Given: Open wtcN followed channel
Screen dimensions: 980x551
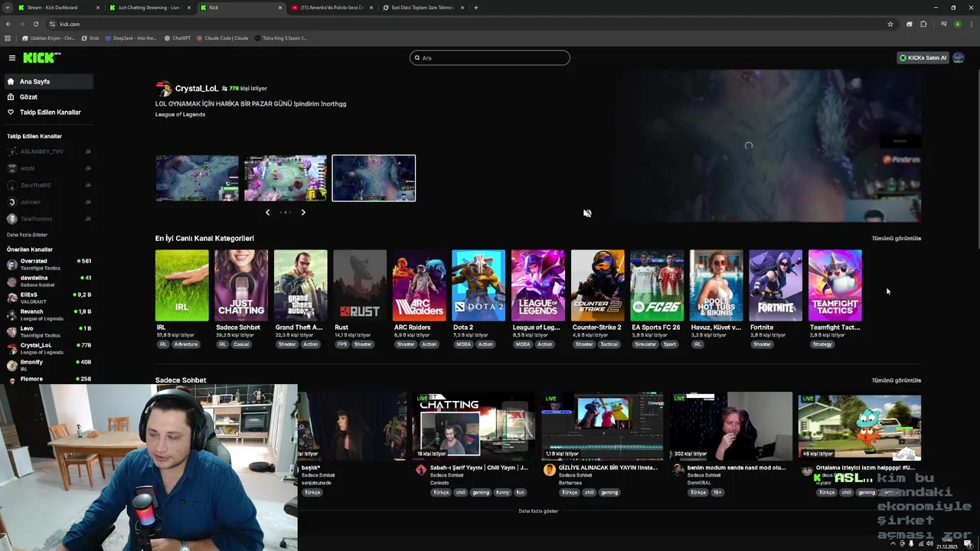Looking at the screenshot, I should (x=47, y=168).
